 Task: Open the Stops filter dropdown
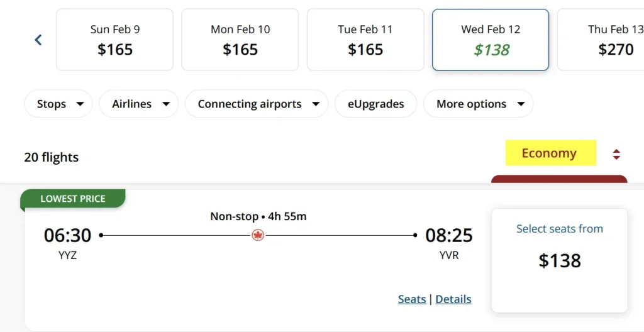pos(58,104)
